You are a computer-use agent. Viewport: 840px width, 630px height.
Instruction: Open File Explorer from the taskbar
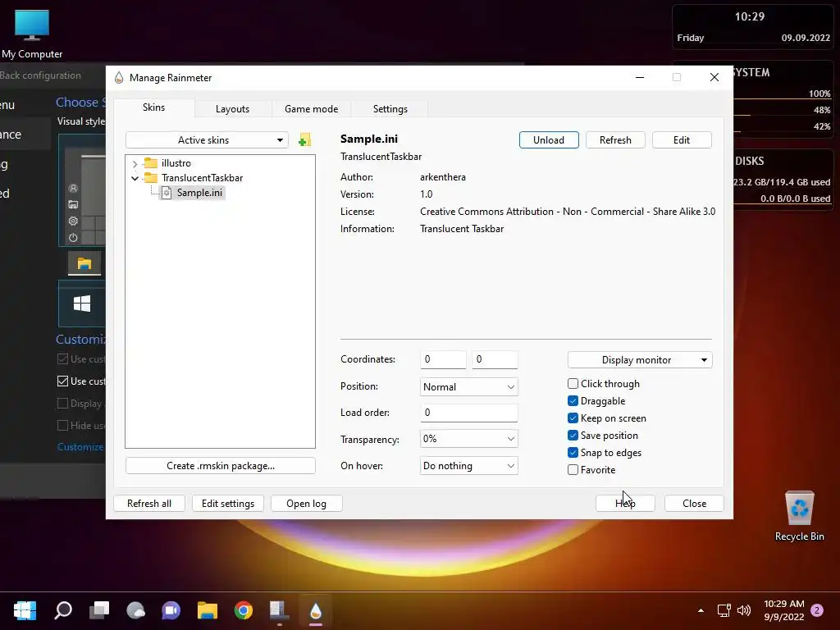[x=208, y=610]
